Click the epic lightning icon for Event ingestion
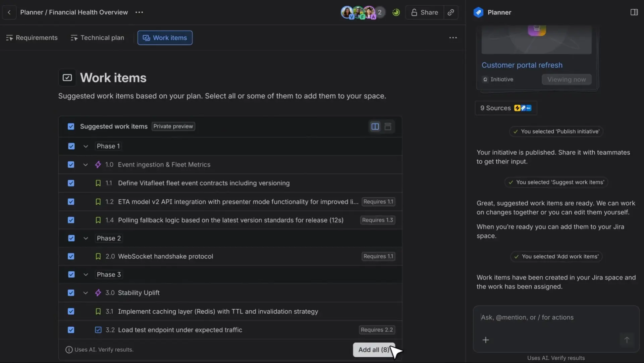This screenshot has width=644, height=363. point(98,165)
